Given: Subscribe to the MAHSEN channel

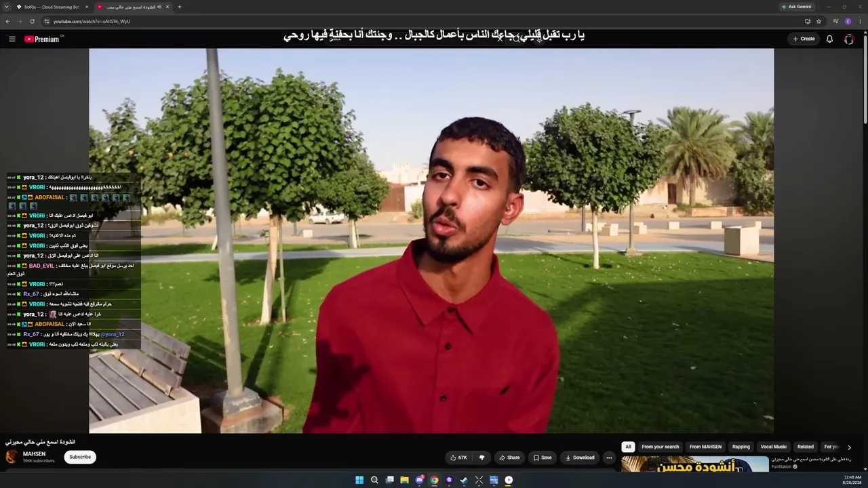Looking at the screenshot, I should point(80,457).
